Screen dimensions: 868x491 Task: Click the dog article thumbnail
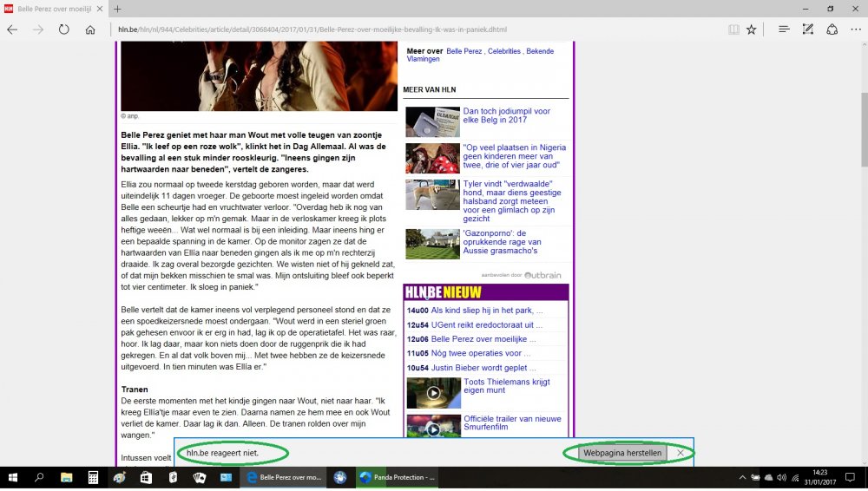point(432,195)
